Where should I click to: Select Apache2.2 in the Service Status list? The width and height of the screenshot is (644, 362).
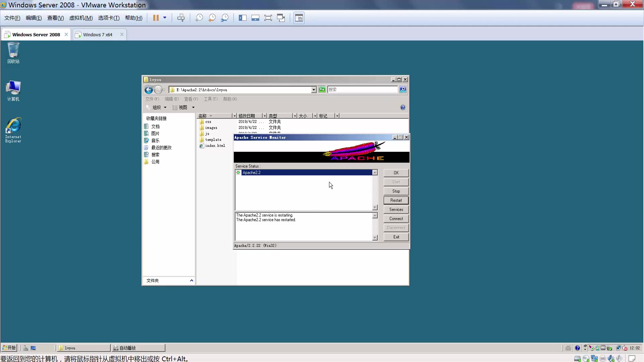[304, 173]
